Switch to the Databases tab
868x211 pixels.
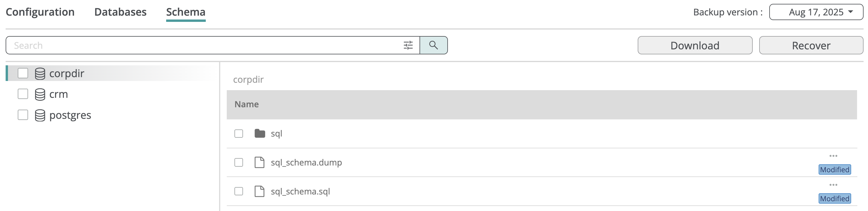[x=120, y=12]
